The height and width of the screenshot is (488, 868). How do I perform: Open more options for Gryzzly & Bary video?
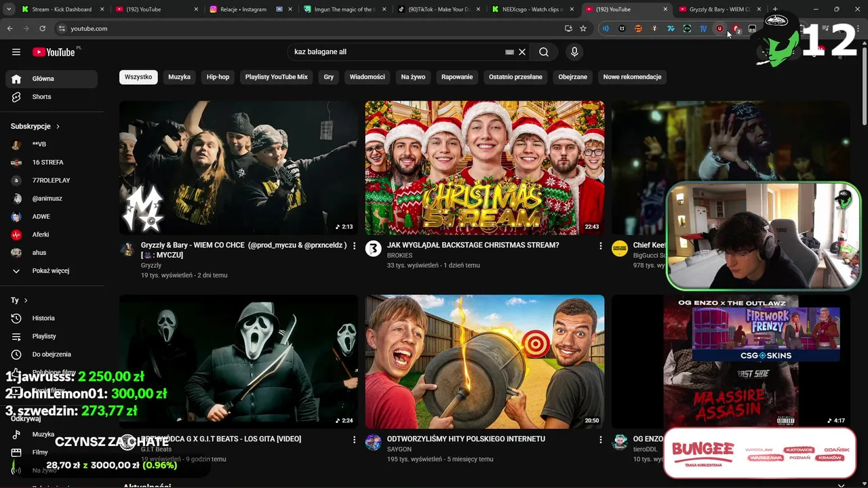point(354,246)
